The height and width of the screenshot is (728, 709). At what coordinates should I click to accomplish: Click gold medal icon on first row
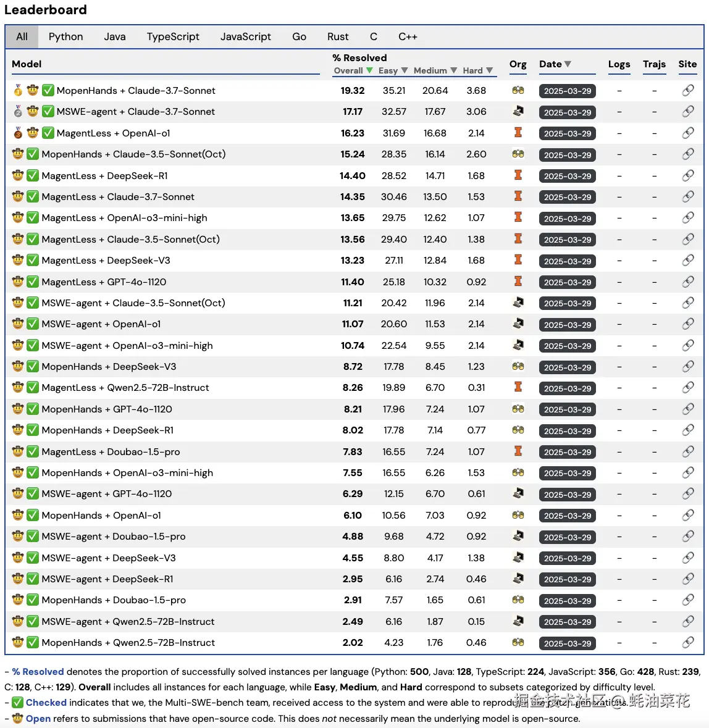tap(18, 90)
